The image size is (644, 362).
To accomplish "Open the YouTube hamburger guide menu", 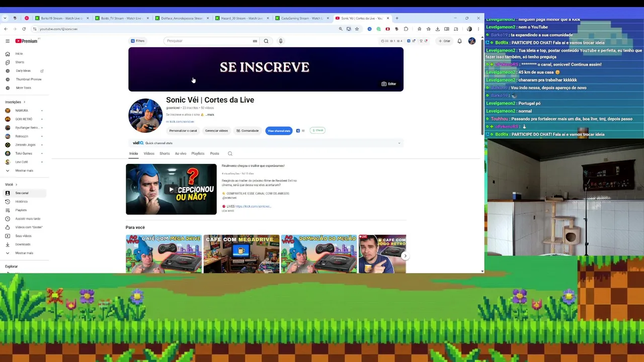I will (8, 41).
